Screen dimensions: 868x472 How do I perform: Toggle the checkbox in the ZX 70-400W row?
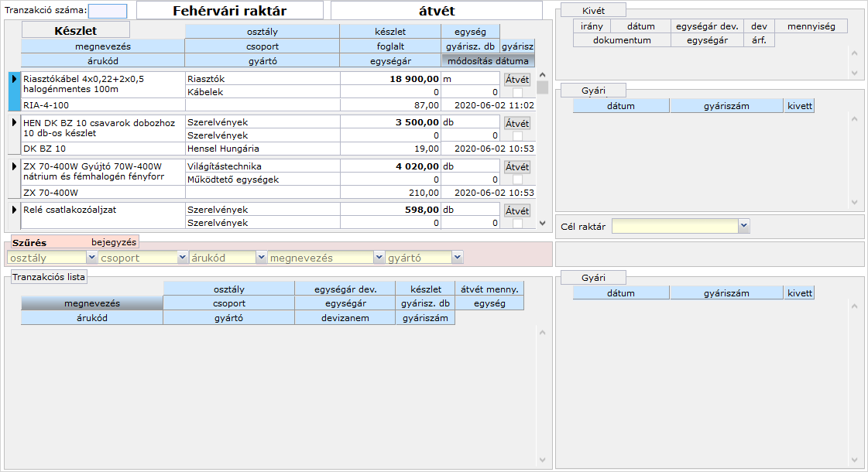pos(517,180)
